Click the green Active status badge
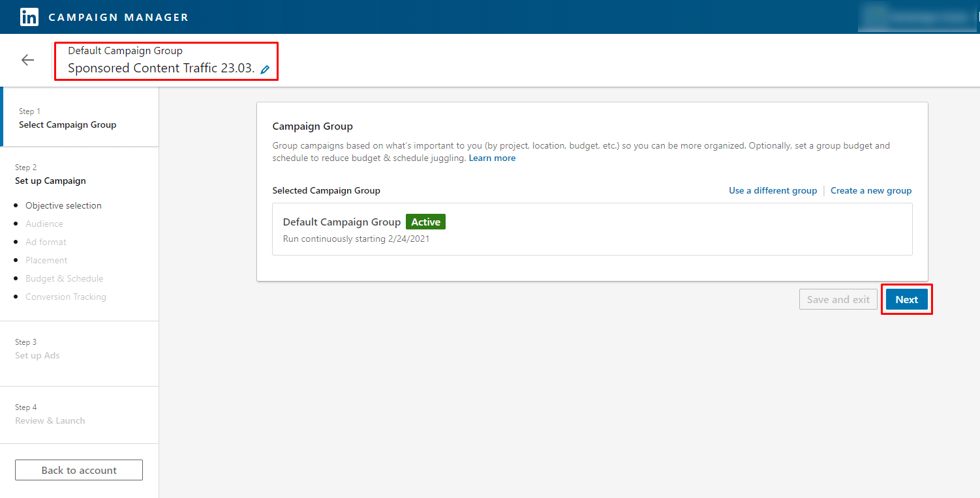The height and width of the screenshot is (498, 980). 425,222
